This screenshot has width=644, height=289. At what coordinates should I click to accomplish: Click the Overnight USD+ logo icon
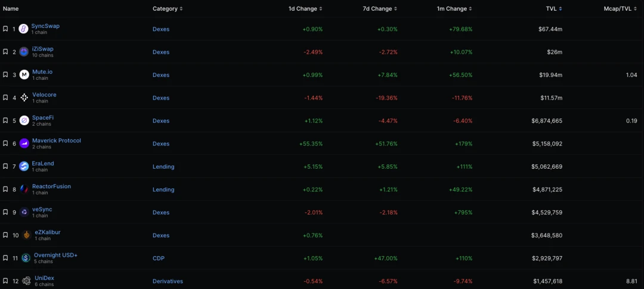tap(26, 258)
